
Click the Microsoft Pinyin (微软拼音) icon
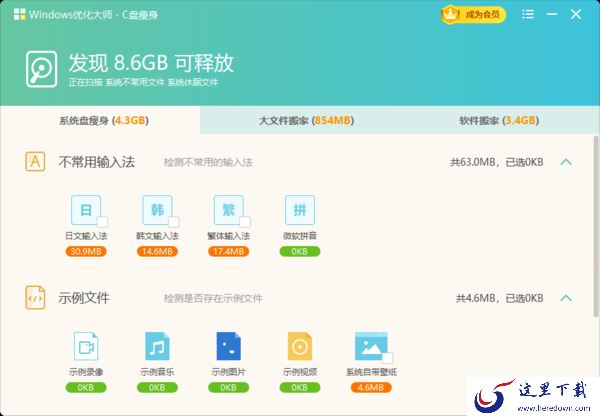click(300, 210)
